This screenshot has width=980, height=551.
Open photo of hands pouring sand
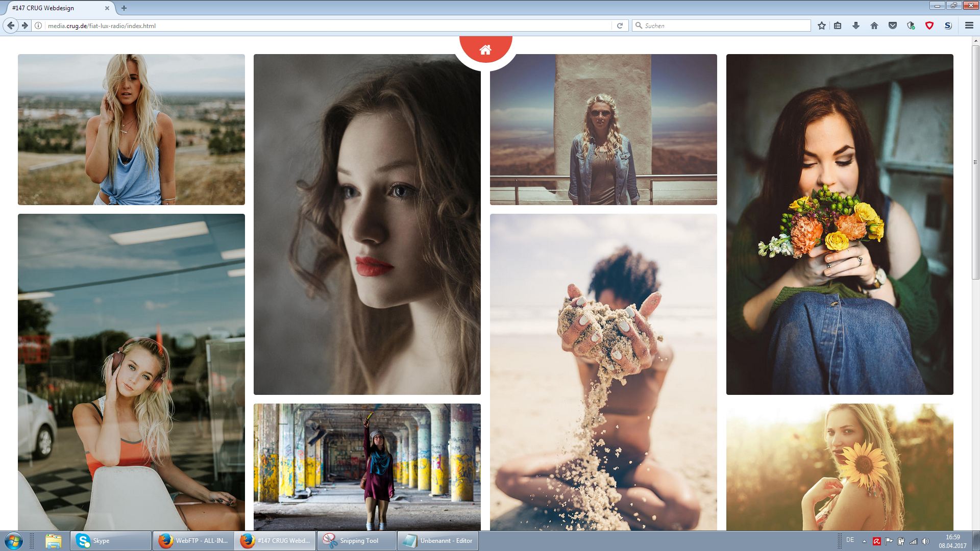[603, 372]
